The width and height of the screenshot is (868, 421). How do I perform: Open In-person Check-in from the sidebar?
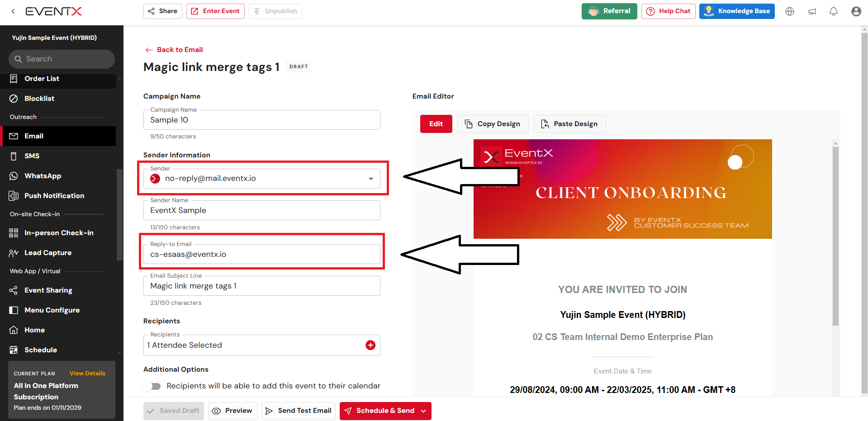(59, 233)
